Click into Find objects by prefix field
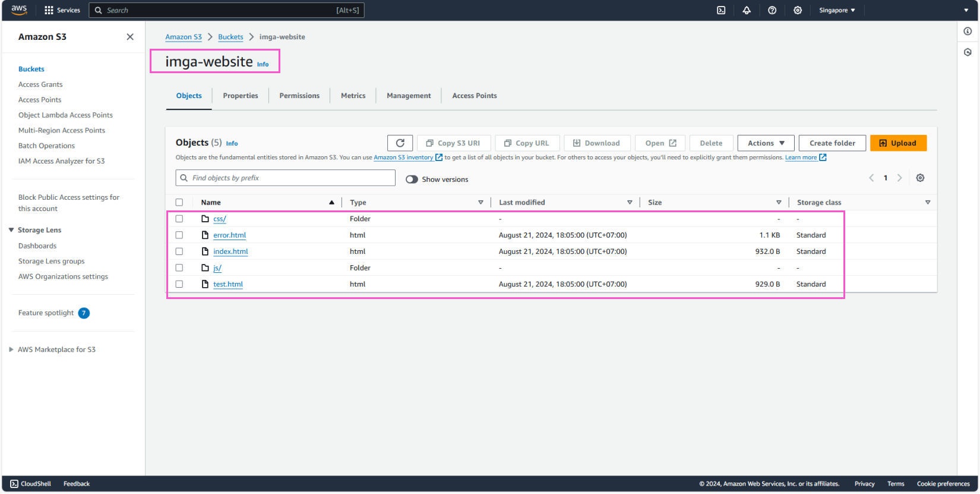 285,178
